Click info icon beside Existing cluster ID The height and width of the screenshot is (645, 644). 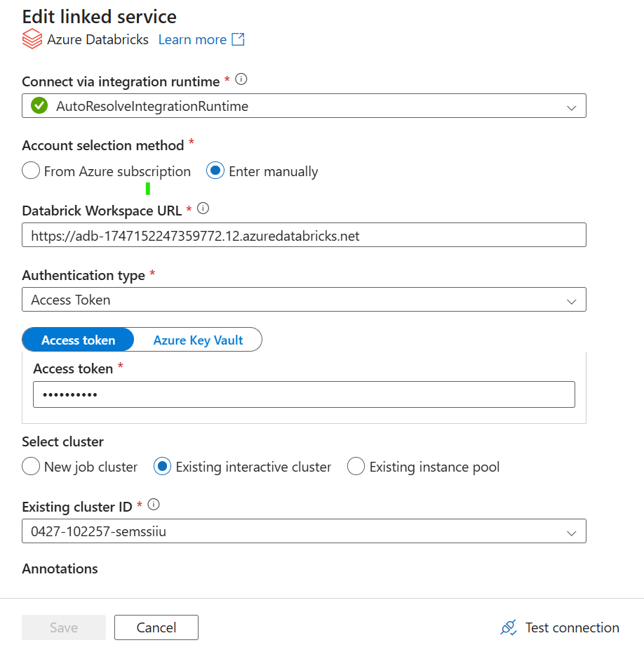(154, 505)
